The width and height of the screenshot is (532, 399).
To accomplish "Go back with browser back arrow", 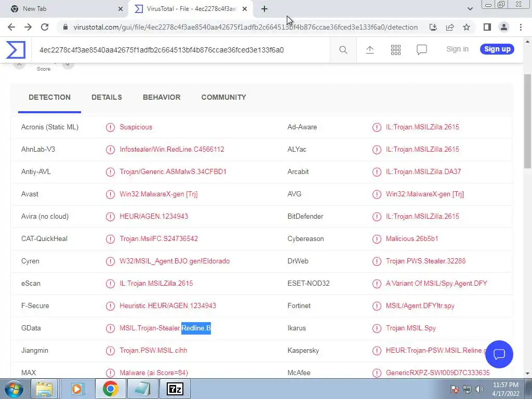I will [x=11, y=27].
